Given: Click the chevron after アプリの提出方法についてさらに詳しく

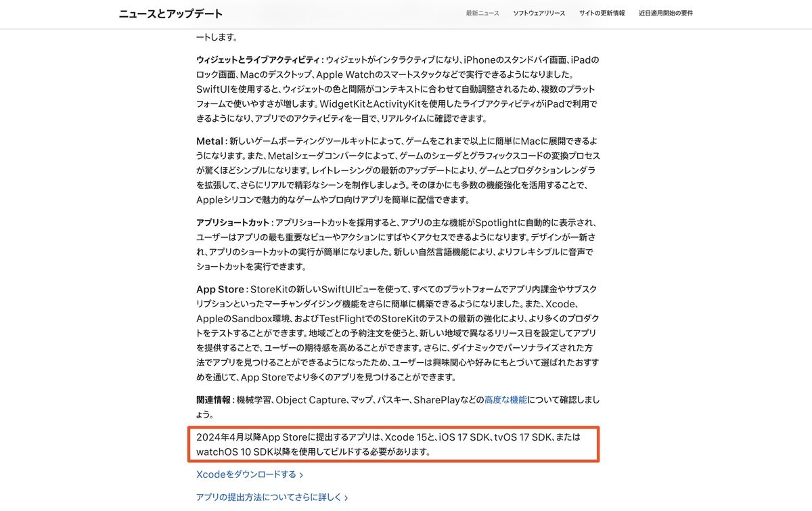Looking at the screenshot, I should [x=346, y=498].
